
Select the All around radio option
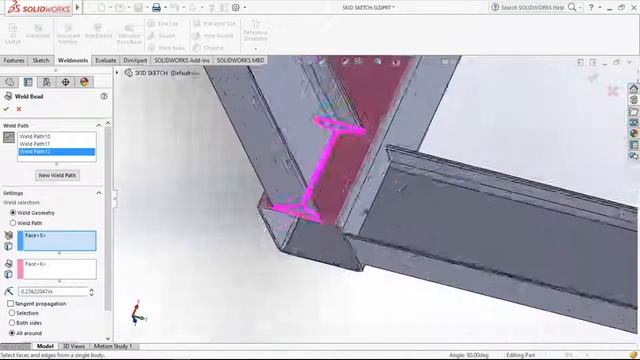point(12,333)
